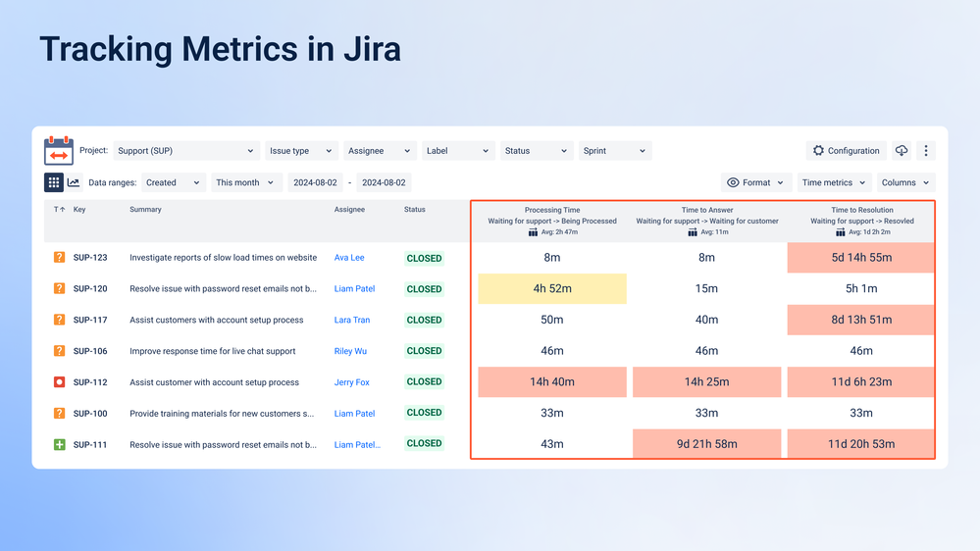Open the Configuration gear button
The height and width of the screenshot is (551, 980).
pos(847,151)
